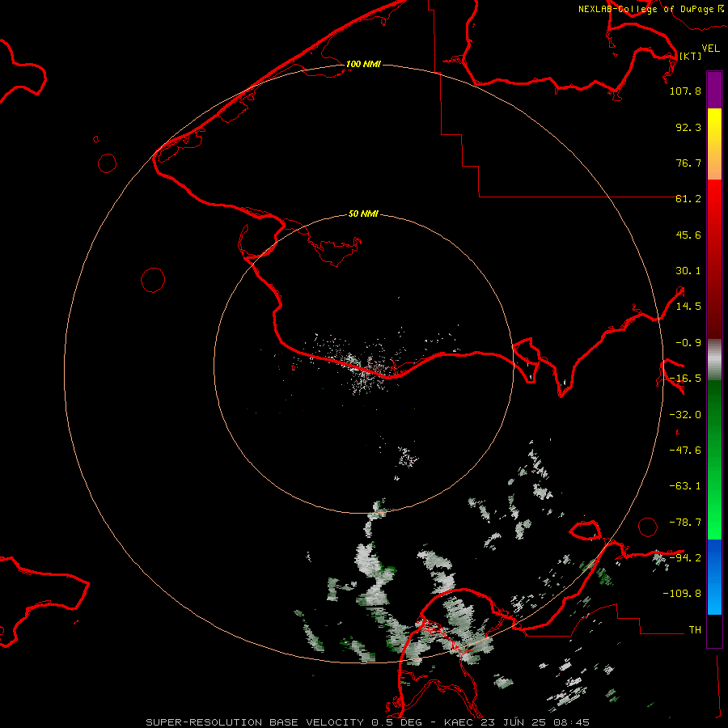
Task: Click the -32.0 scale value
Action: point(685,415)
